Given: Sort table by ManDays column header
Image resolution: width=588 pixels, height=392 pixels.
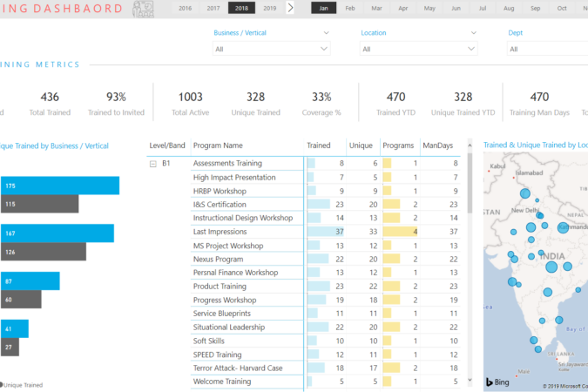Looking at the screenshot, I should (437, 145).
